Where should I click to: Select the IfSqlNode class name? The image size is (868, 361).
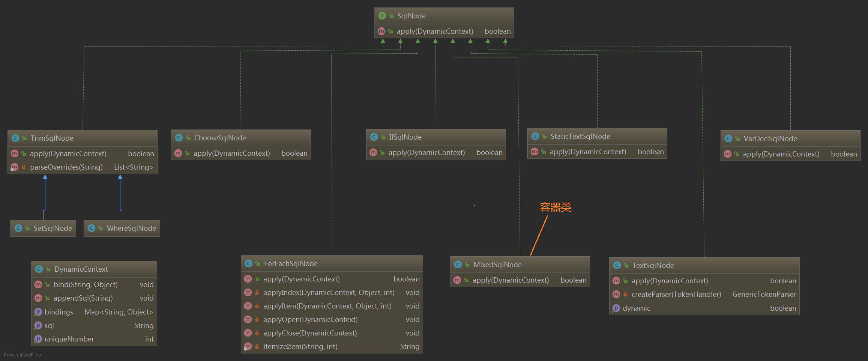click(405, 137)
